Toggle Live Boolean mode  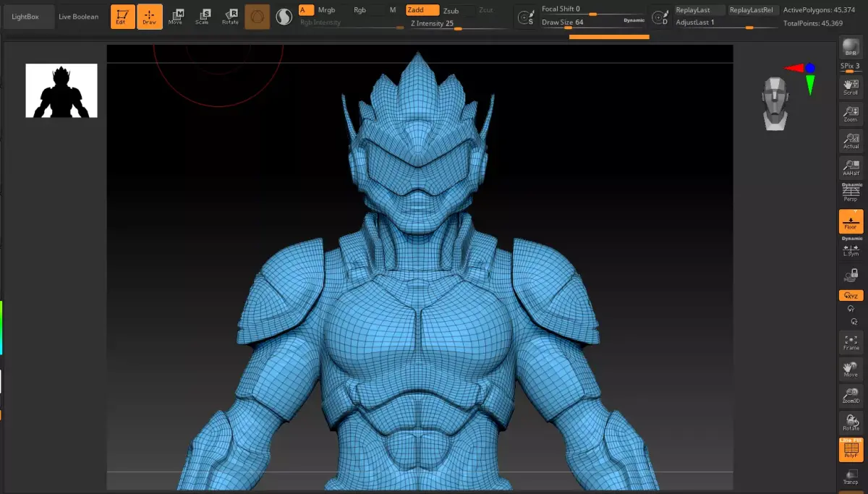tap(78, 17)
